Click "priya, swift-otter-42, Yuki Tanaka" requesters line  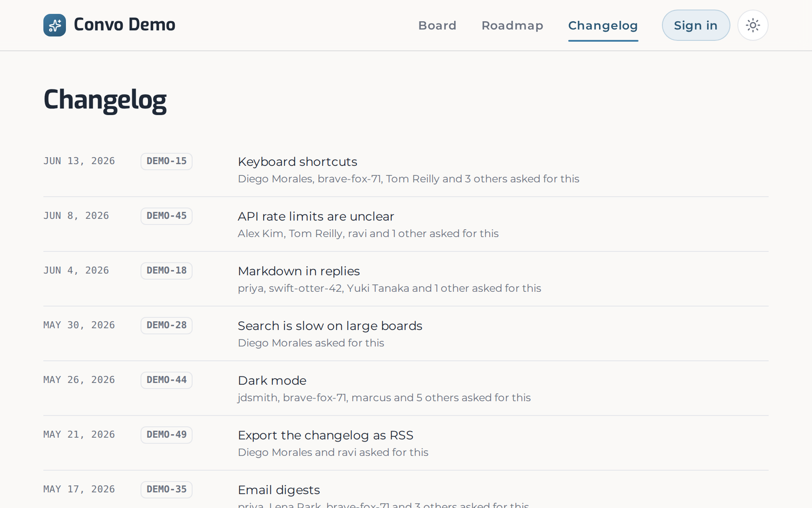coord(390,288)
